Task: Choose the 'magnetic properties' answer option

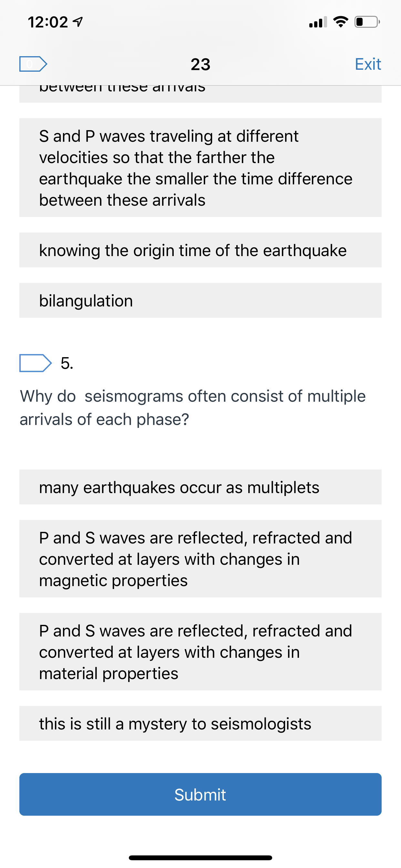Action: click(x=200, y=559)
